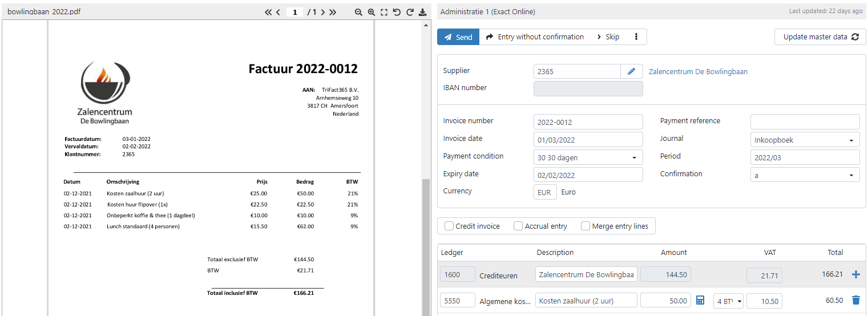Go to previous PDF page
868x316 pixels.
(278, 12)
